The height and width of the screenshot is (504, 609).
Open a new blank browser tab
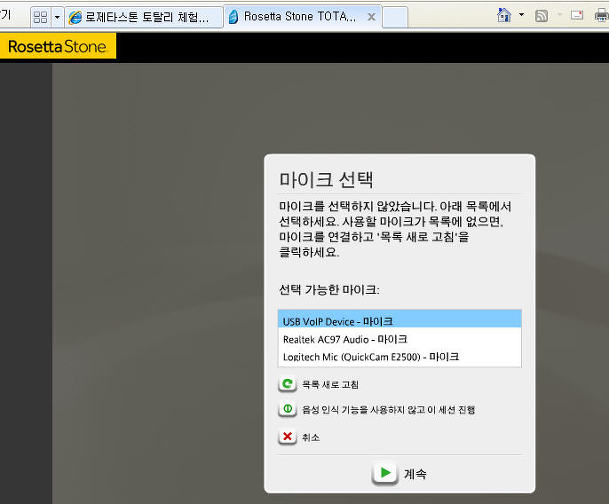395,17
